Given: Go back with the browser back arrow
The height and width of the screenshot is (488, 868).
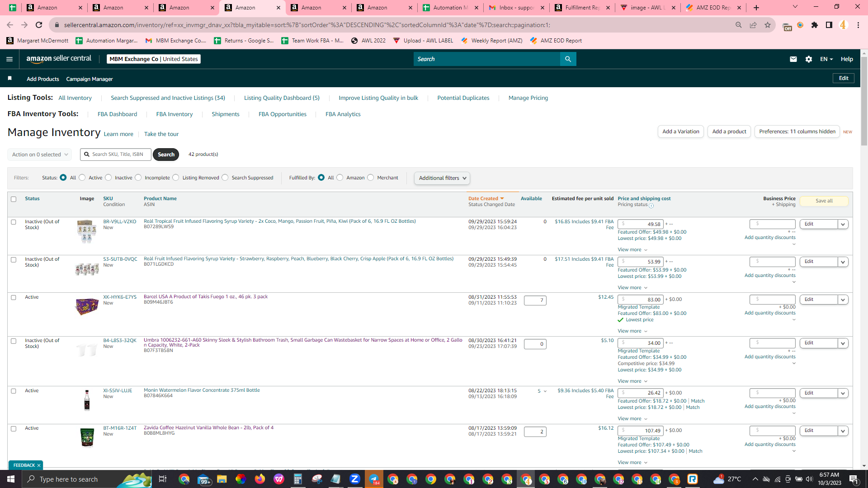Looking at the screenshot, I should (10, 25).
